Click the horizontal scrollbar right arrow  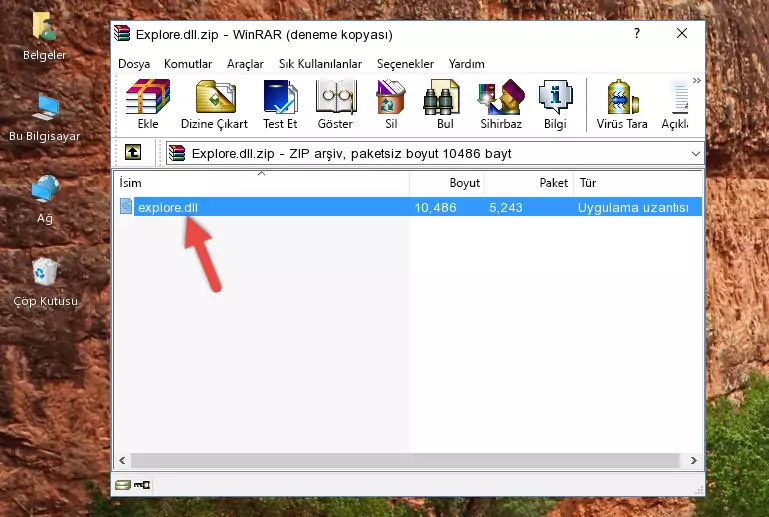pos(693,460)
